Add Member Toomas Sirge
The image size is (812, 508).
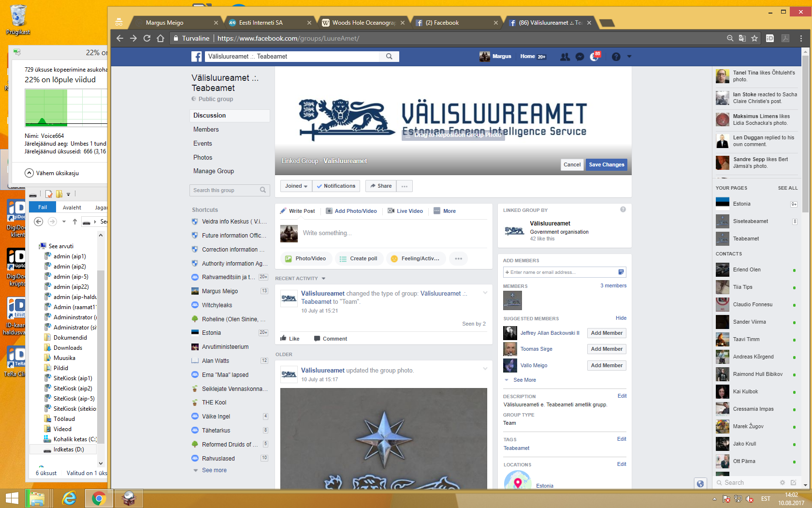click(x=607, y=349)
